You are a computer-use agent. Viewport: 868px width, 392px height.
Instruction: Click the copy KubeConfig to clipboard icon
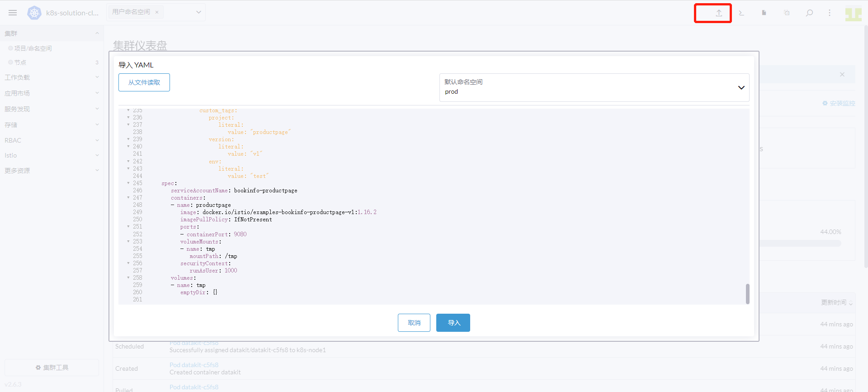click(787, 13)
